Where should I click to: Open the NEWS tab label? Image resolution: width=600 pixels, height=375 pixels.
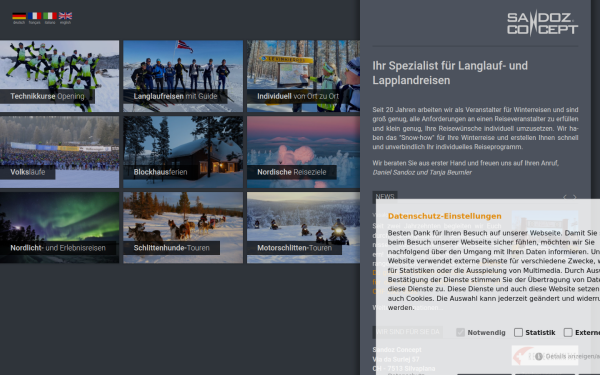click(x=385, y=197)
